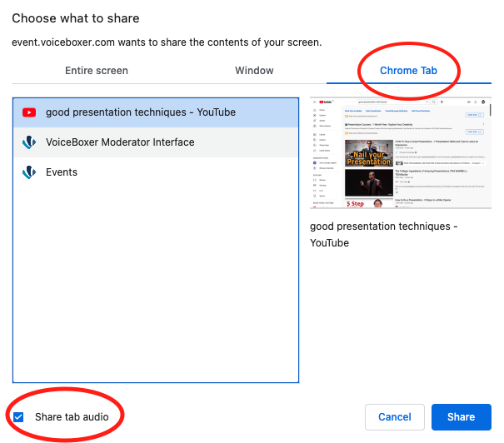Choose the VoiceBoxer Moderator Interface tab entry
The height and width of the screenshot is (443, 504).
[156, 142]
